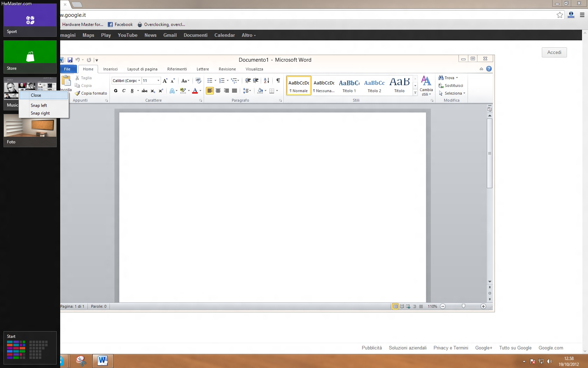Switch to draft view in status bar

[x=421, y=306]
